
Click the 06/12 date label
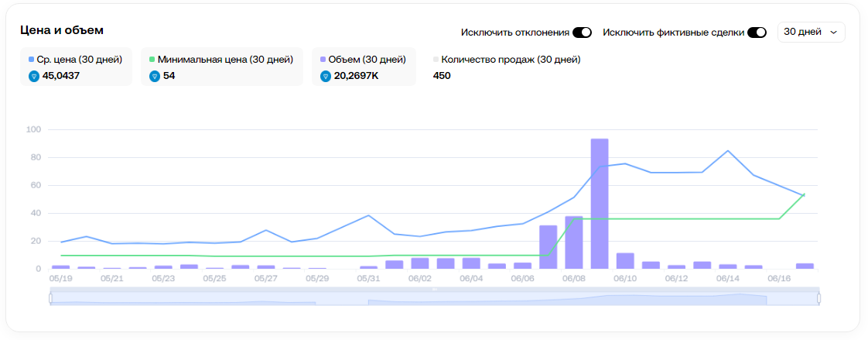tap(676, 278)
